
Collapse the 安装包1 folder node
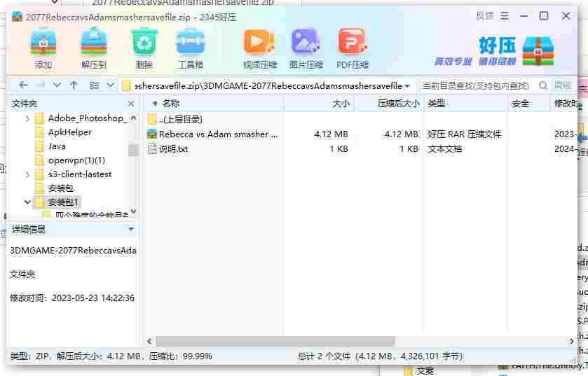click(x=27, y=202)
